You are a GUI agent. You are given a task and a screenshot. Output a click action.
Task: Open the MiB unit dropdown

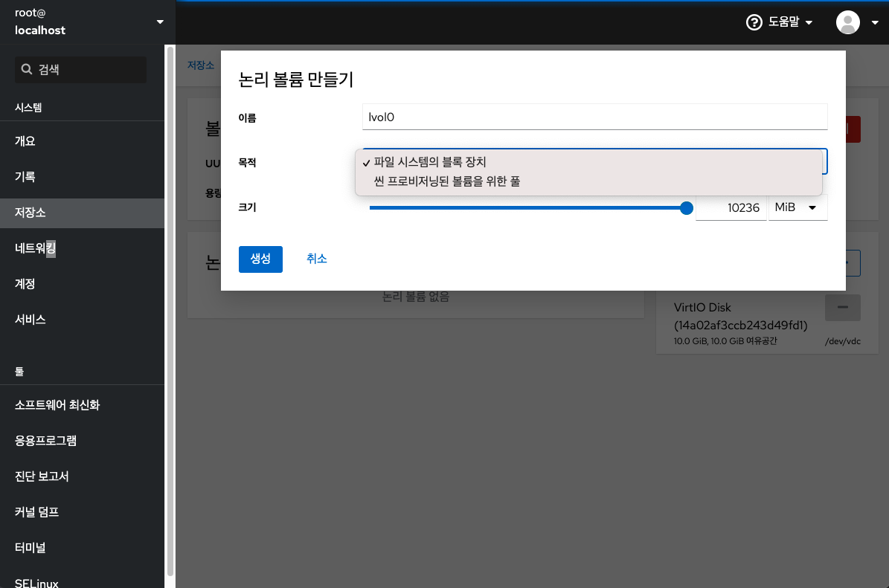tap(797, 207)
